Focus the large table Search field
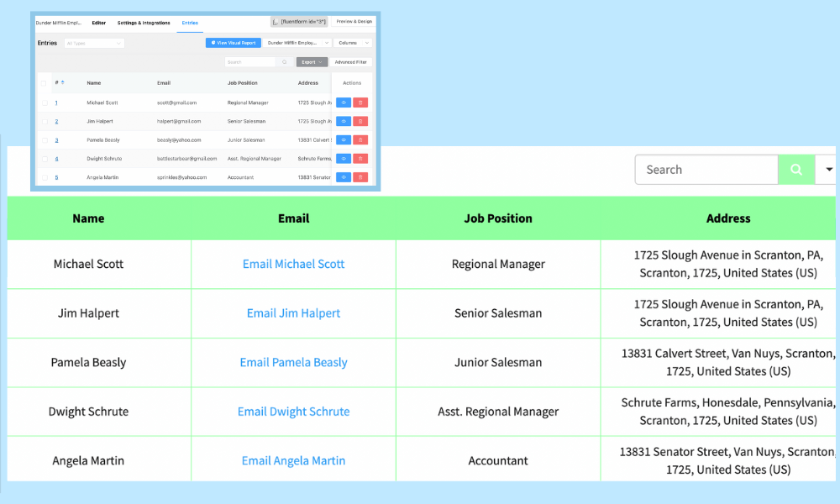The image size is (840, 504). (706, 170)
